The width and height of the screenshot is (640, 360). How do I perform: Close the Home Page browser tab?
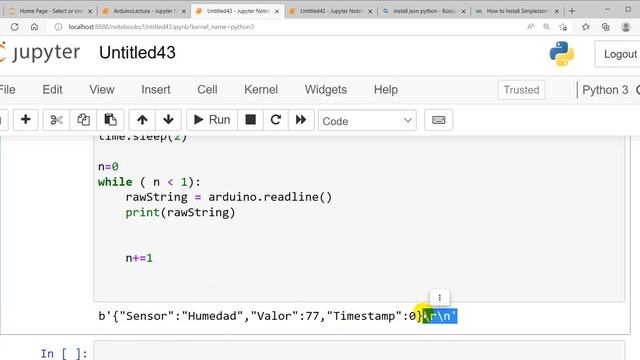click(90, 11)
